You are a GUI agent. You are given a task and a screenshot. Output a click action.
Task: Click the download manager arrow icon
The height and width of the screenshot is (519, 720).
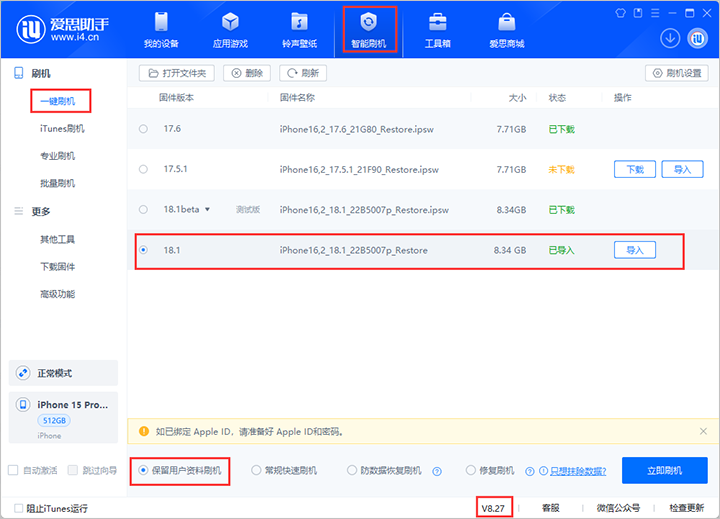(670, 38)
